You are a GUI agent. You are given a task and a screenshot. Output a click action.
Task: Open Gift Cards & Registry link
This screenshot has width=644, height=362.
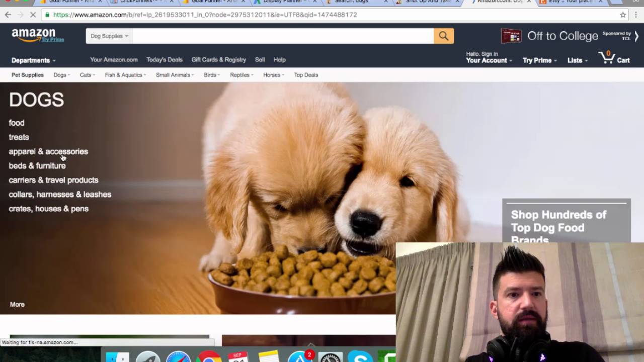219,59
